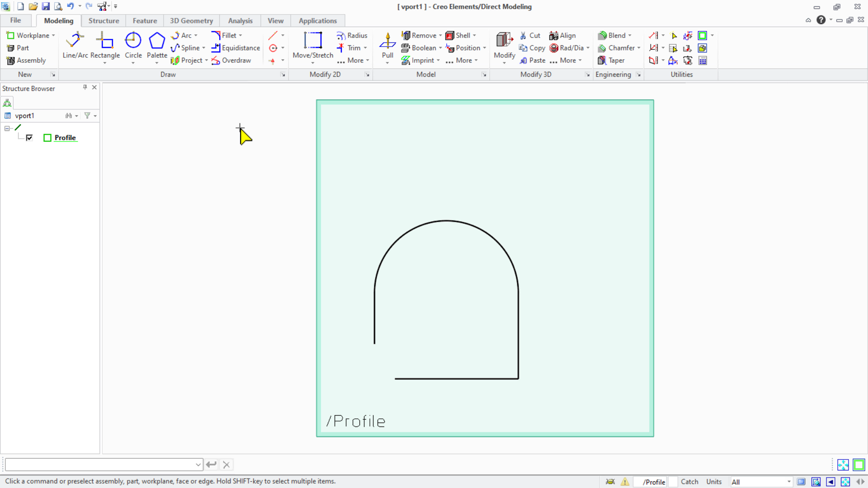Click the Undo icon
Screen dimensions: 868x488
[x=71, y=6]
